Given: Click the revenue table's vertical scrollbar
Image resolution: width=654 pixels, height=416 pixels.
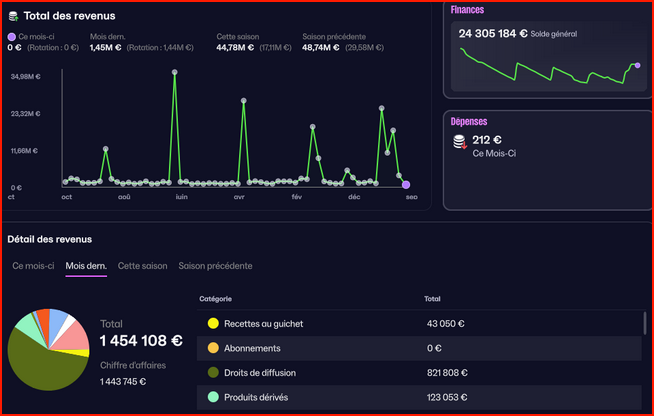Looking at the screenshot, I should (x=646, y=322).
